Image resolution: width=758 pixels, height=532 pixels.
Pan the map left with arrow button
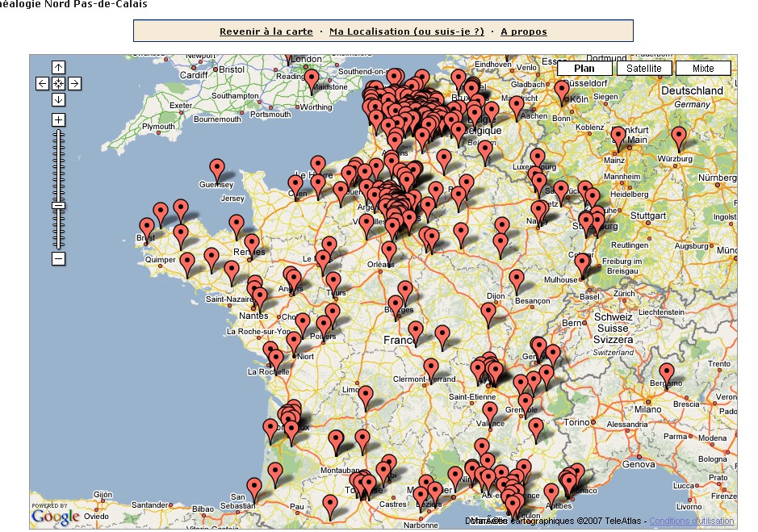(43, 83)
